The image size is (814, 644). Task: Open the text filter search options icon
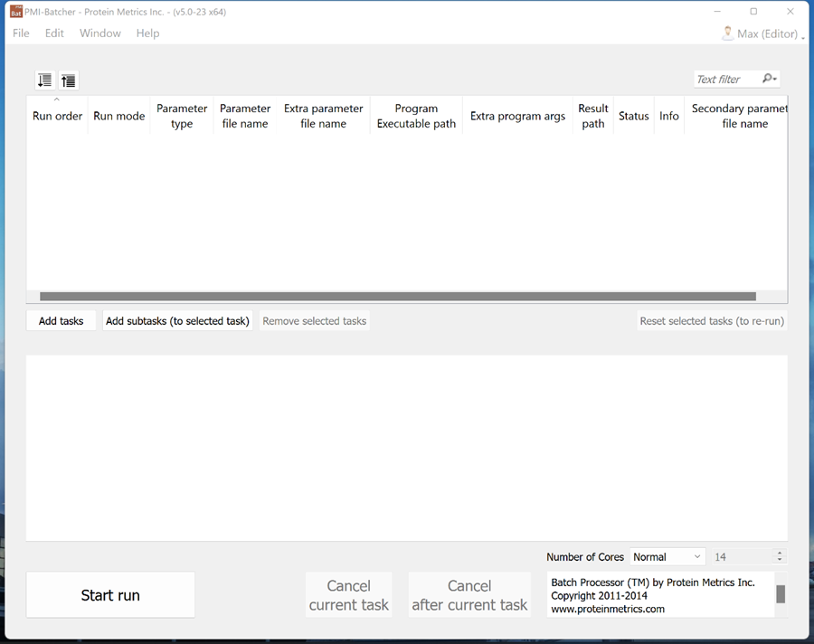769,79
